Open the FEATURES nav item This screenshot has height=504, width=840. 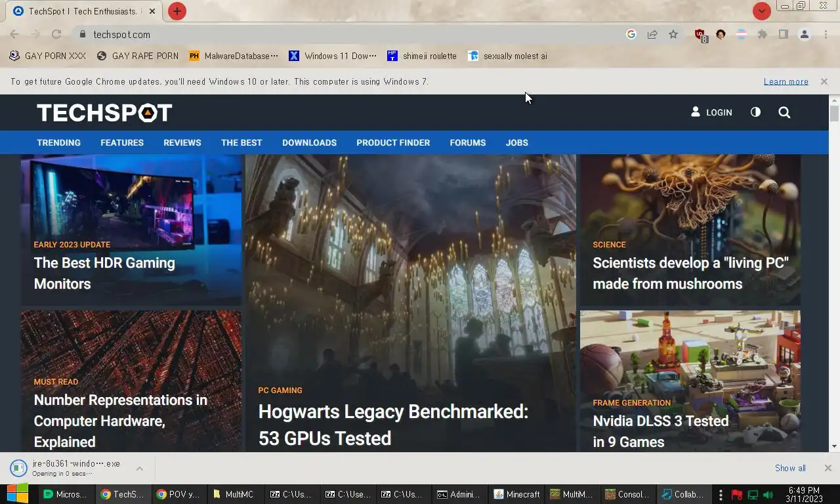coord(122,142)
